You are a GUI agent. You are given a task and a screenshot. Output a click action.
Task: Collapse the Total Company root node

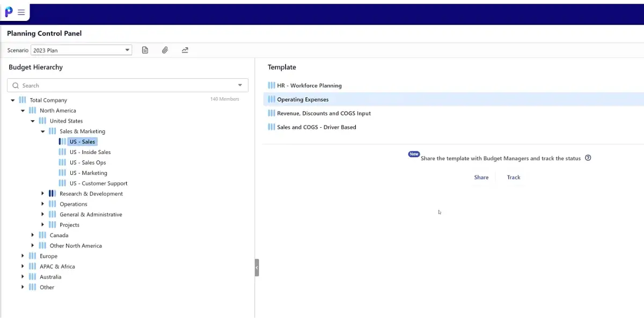pyautogui.click(x=13, y=100)
